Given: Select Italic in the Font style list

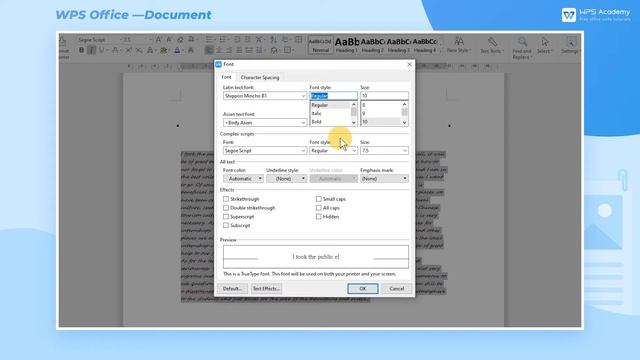Looking at the screenshot, I should coord(317,113).
